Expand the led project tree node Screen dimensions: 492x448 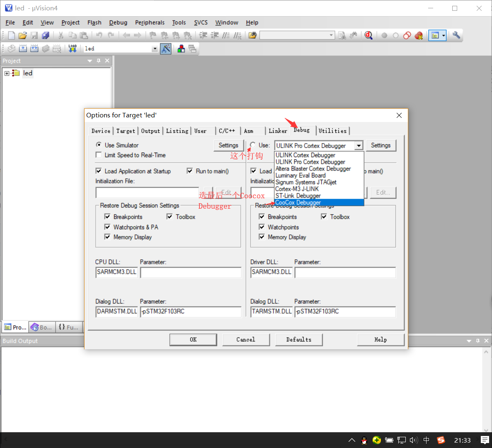point(7,73)
